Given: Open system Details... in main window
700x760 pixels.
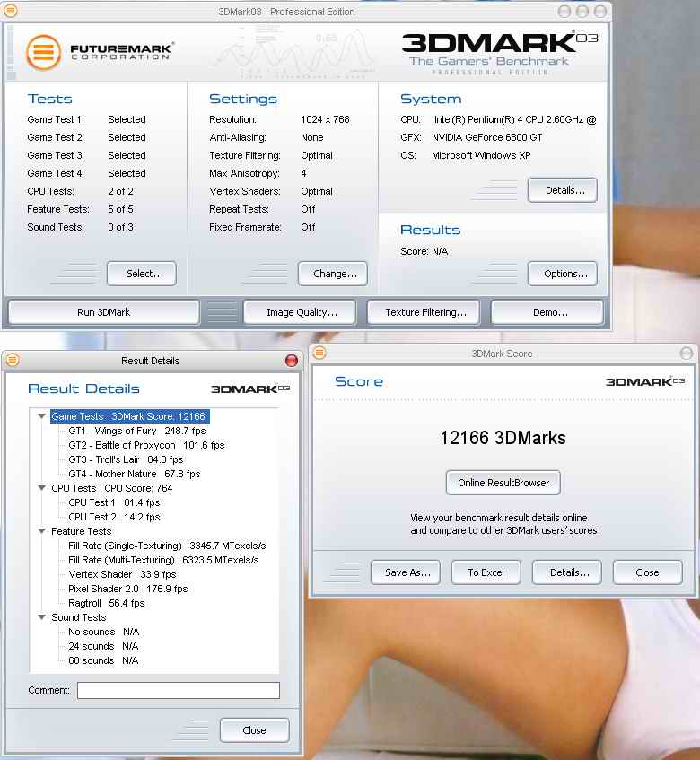Looking at the screenshot, I should (563, 190).
